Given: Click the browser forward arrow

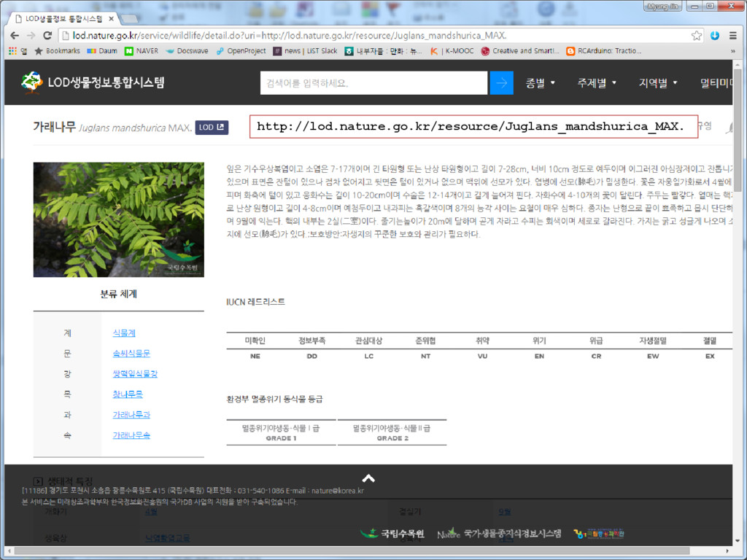Looking at the screenshot, I should 31,35.
